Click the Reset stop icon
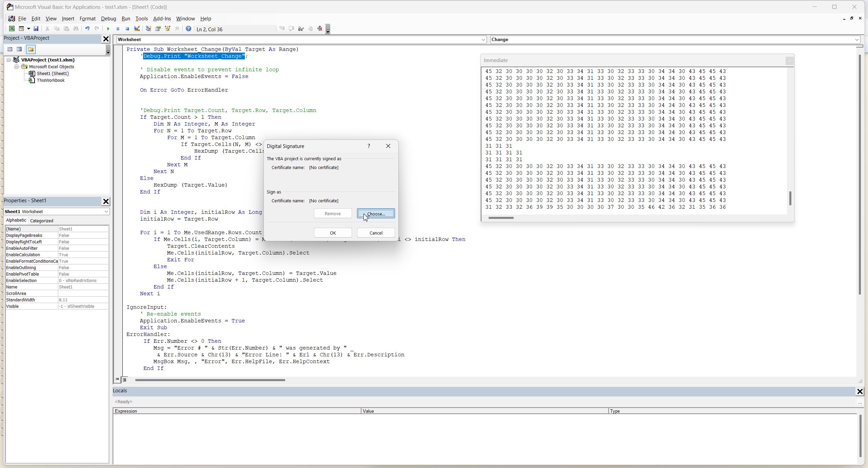868x468 pixels. [127, 29]
